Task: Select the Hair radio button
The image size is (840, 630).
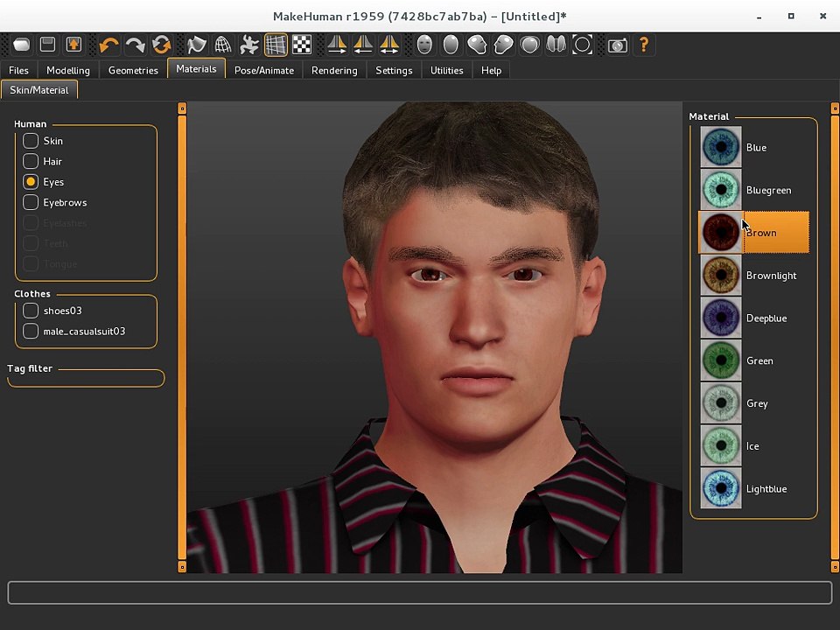Action: (31, 161)
